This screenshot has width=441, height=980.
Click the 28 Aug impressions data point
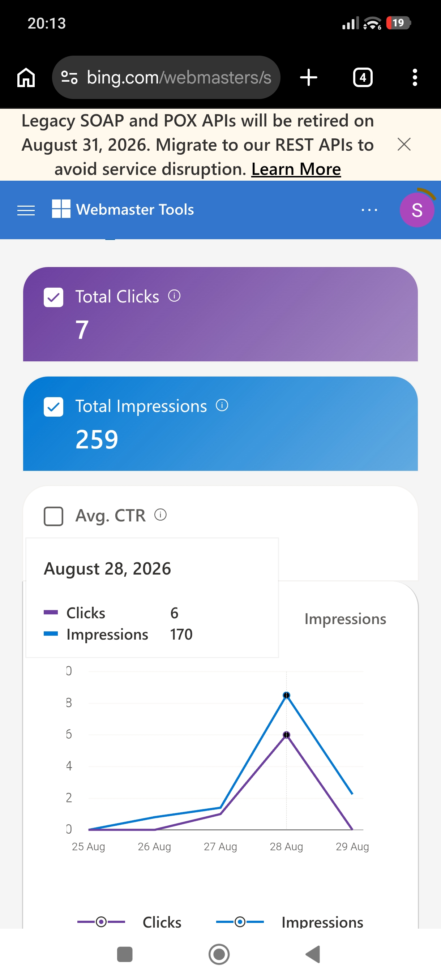[286, 695]
